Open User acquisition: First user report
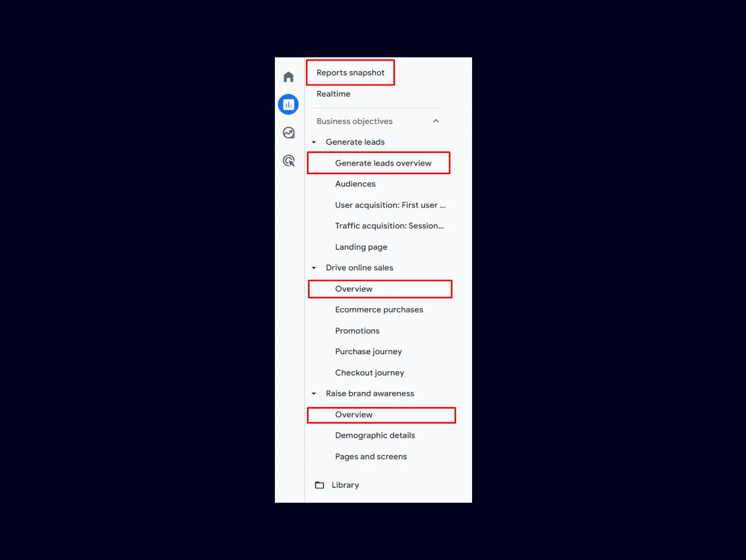This screenshot has height=560, width=746. click(x=390, y=205)
